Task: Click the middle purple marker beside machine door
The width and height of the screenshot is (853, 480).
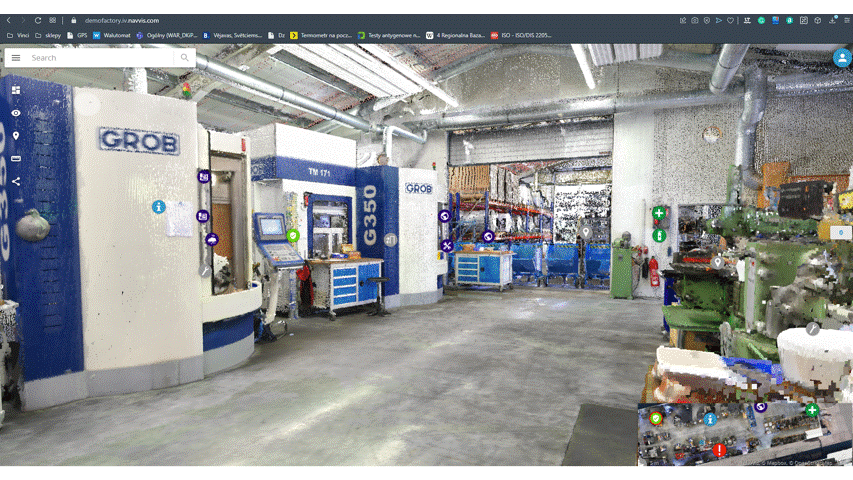Action: 202,216
